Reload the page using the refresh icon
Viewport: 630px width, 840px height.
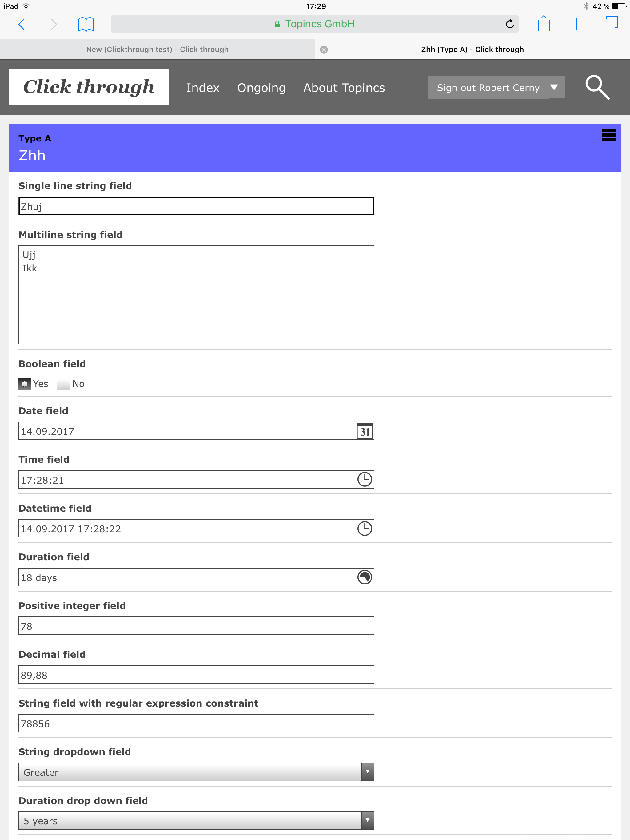(x=509, y=24)
